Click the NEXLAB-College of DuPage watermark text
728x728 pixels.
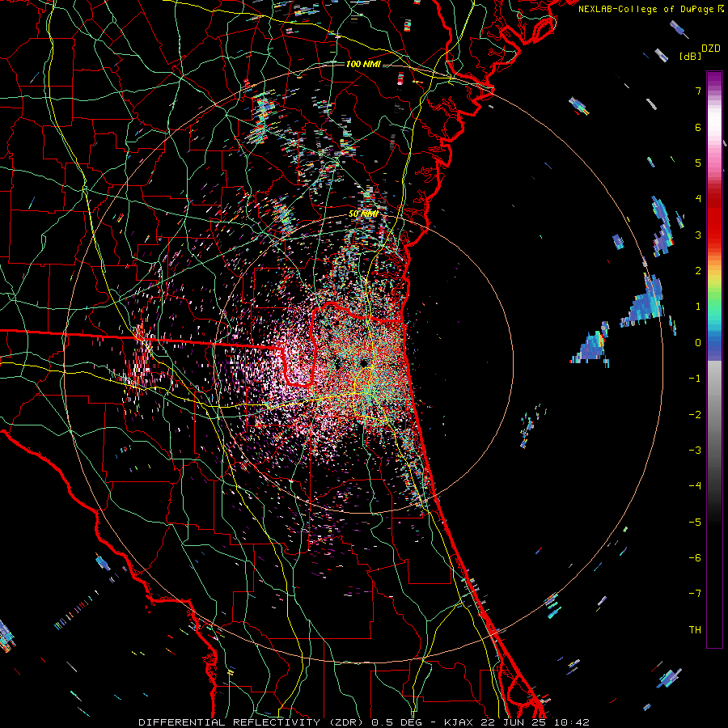[x=650, y=9]
